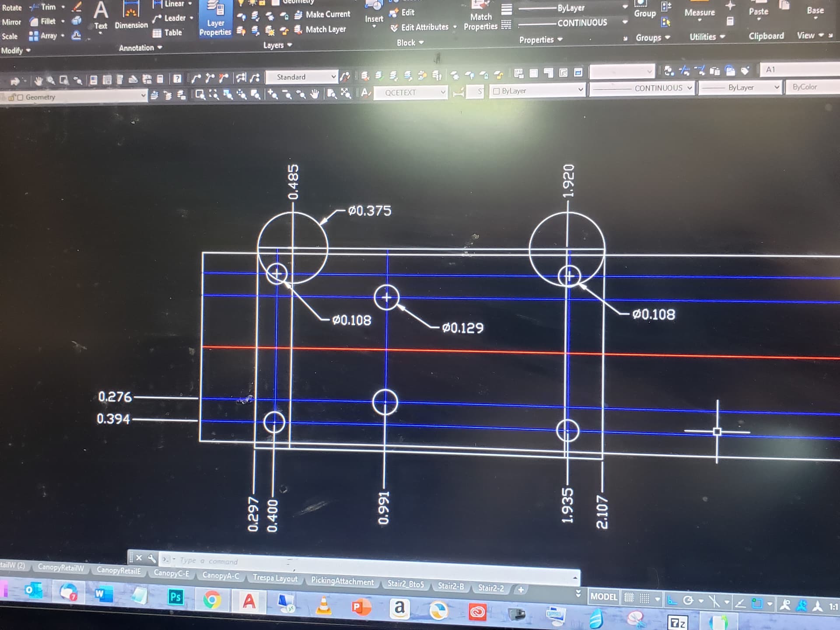Toggle Object Snap in status bar
The height and width of the screenshot is (630, 840).
coord(757,604)
